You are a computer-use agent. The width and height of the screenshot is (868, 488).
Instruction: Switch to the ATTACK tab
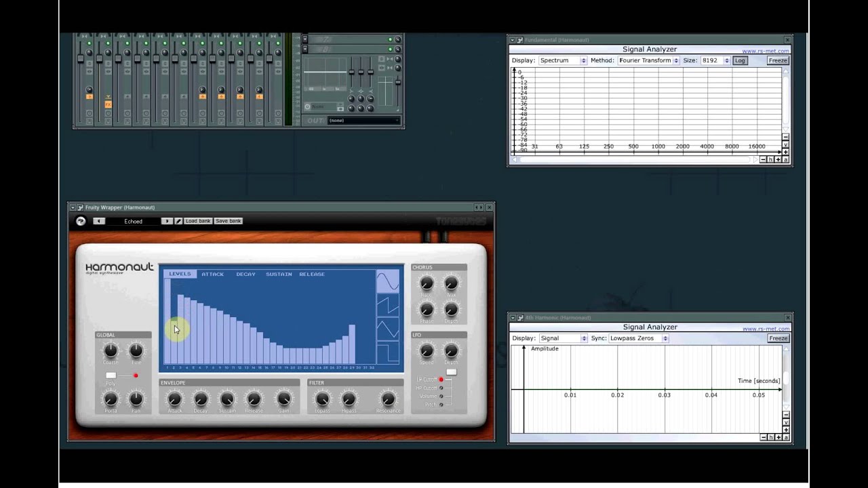click(212, 274)
